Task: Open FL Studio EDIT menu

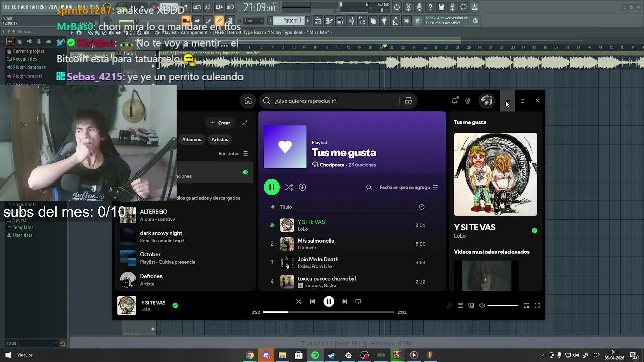Action: 16,7
